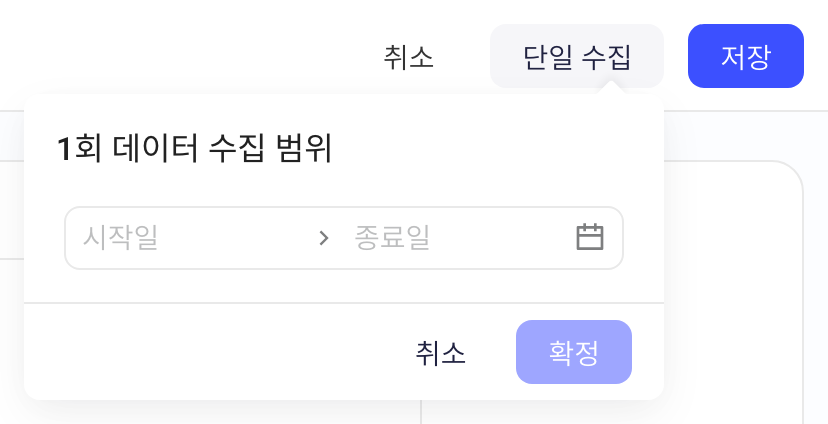
Task: Click the arrow separator between 시작일 and 종료일
Action: coord(324,238)
